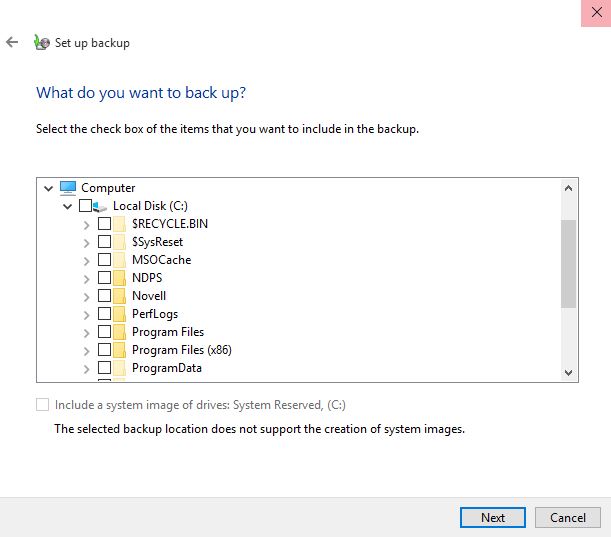
Task: Click the Program Files (x86) folder icon
Action: [119, 350]
